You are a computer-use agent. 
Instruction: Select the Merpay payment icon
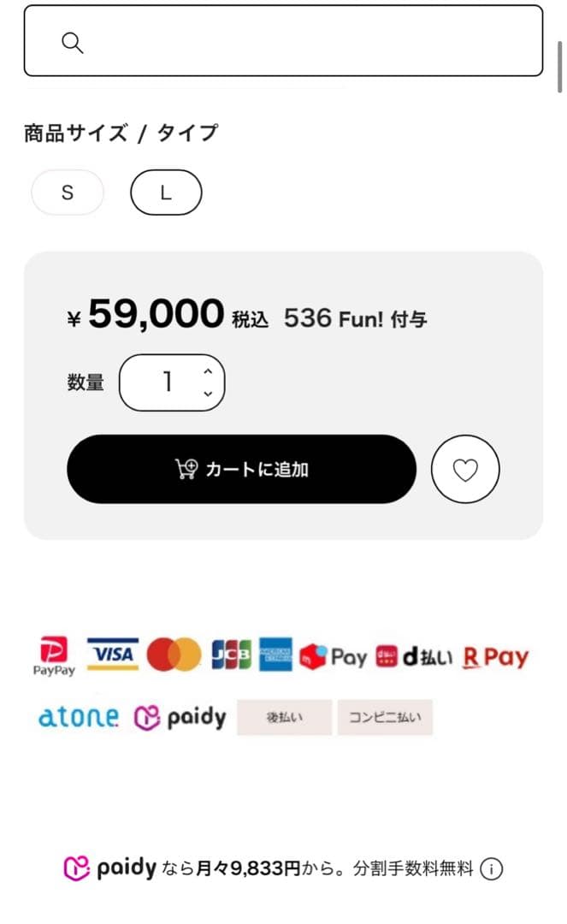334,655
